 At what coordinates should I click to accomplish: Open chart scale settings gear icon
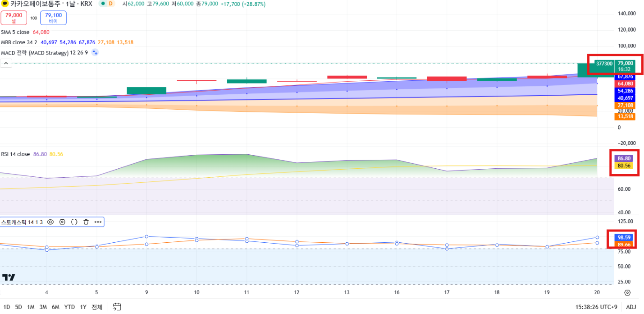tap(627, 293)
